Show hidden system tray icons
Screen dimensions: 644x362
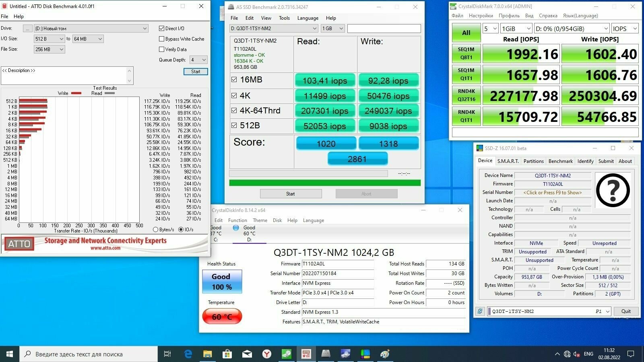(557, 354)
